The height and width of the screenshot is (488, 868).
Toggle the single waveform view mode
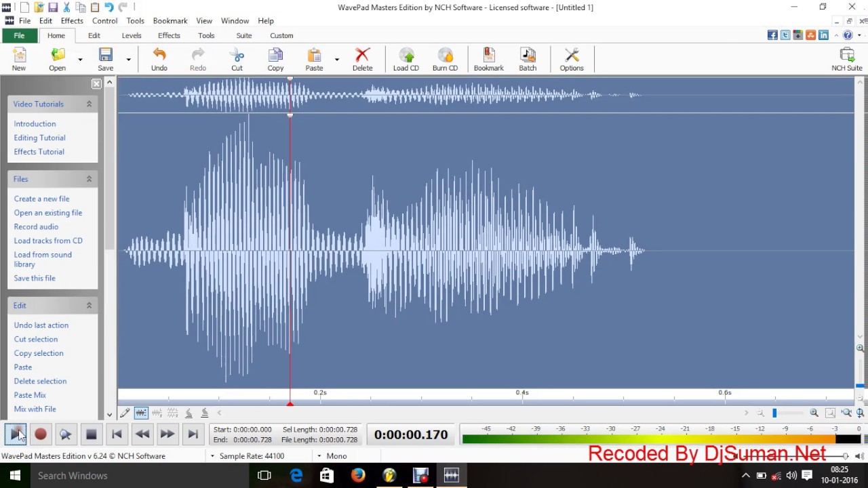pos(141,413)
